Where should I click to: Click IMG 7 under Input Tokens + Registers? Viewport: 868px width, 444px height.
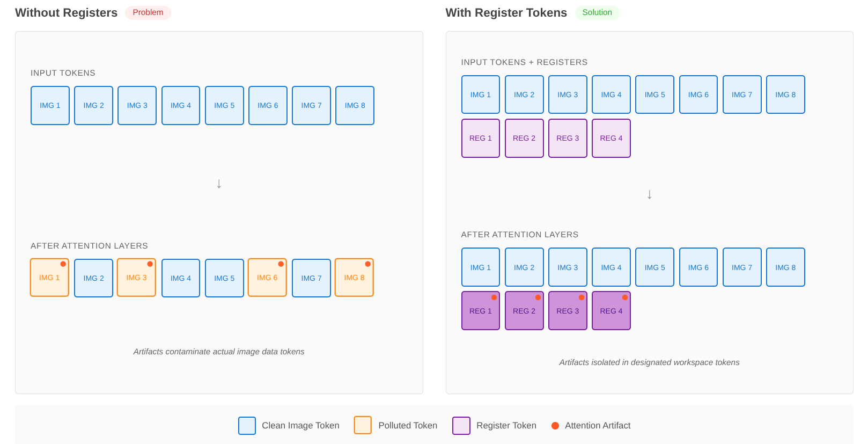pos(742,94)
